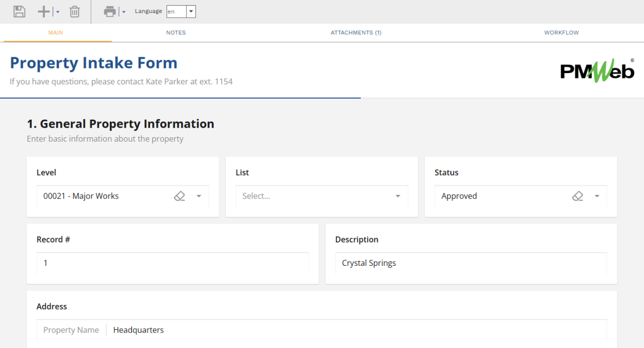The height and width of the screenshot is (348, 644).
Task: Expand the Status dropdown arrow
Action: [x=597, y=196]
